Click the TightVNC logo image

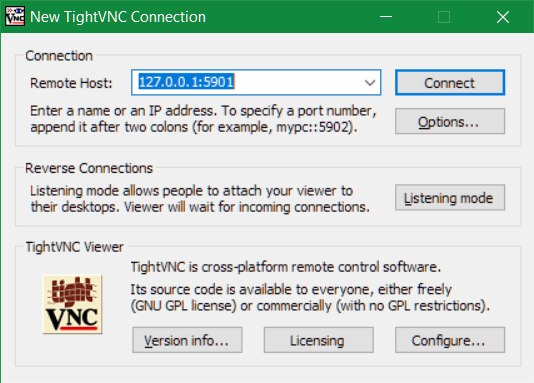tap(72, 304)
